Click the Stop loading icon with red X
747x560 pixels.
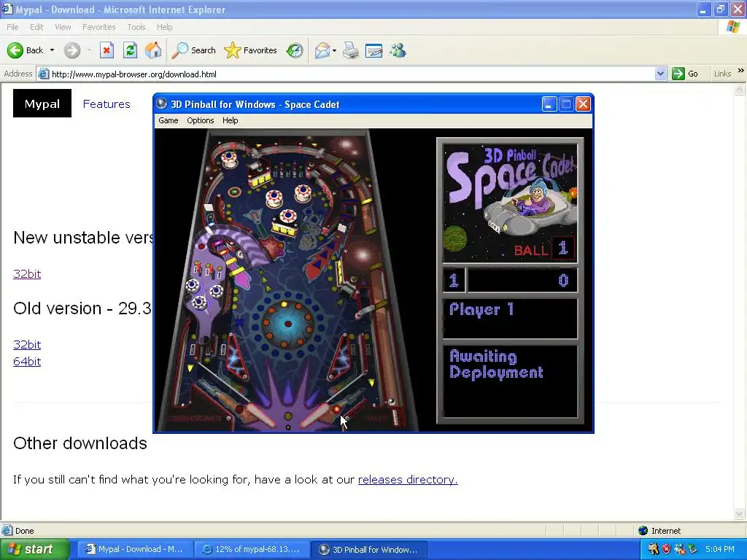(x=107, y=50)
